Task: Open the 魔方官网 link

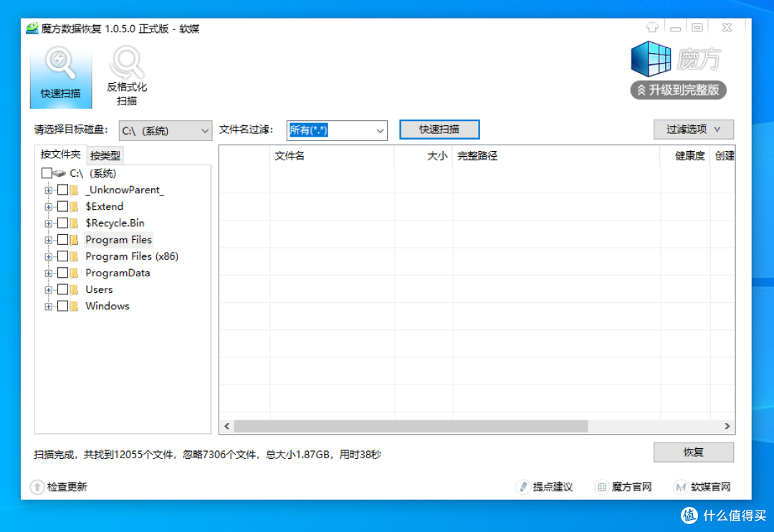Action: 631,487
